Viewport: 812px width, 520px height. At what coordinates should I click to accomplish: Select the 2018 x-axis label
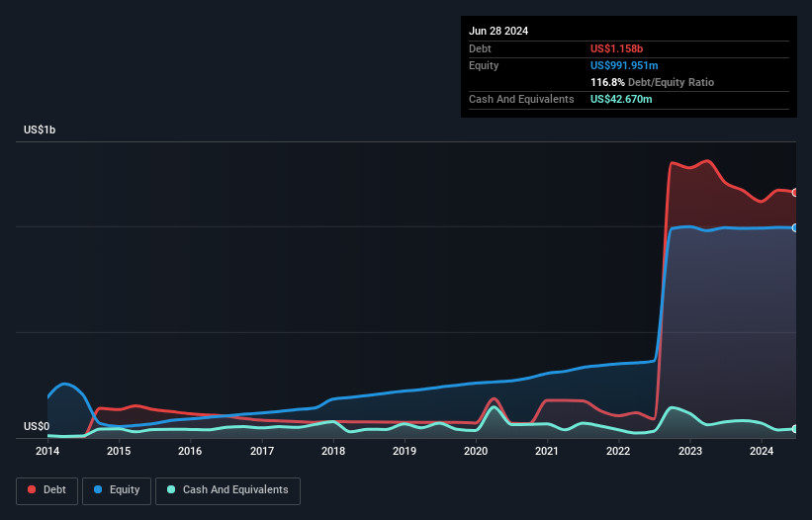click(x=333, y=451)
